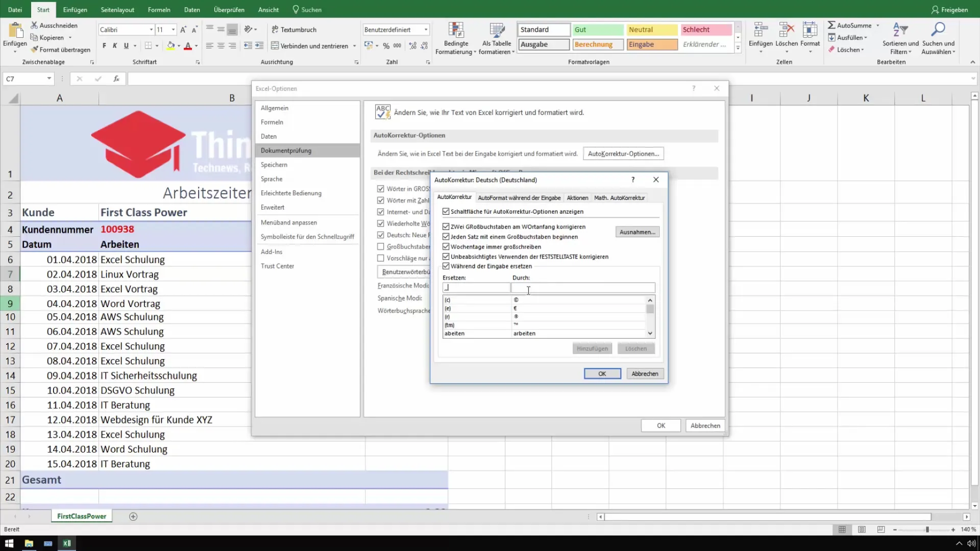Open the Einfügen ribbon tab
Viewport: 980px width, 551px height.
pyautogui.click(x=75, y=10)
